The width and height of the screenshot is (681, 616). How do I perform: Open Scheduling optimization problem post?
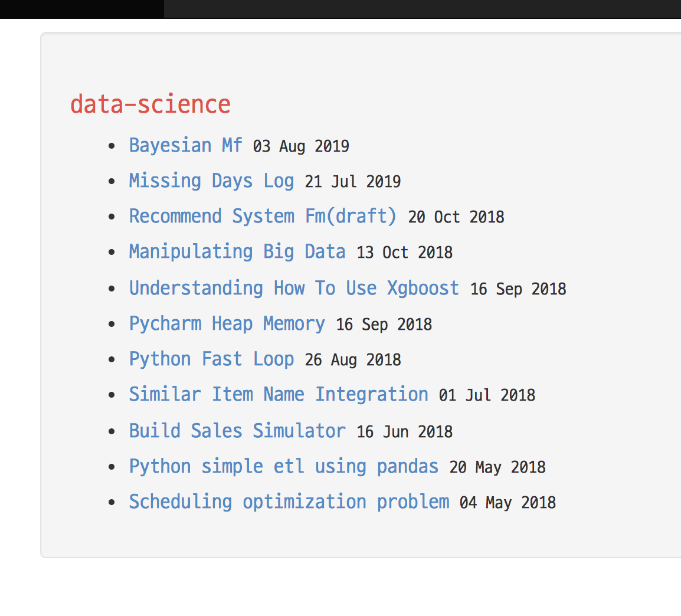[x=289, y=502]
